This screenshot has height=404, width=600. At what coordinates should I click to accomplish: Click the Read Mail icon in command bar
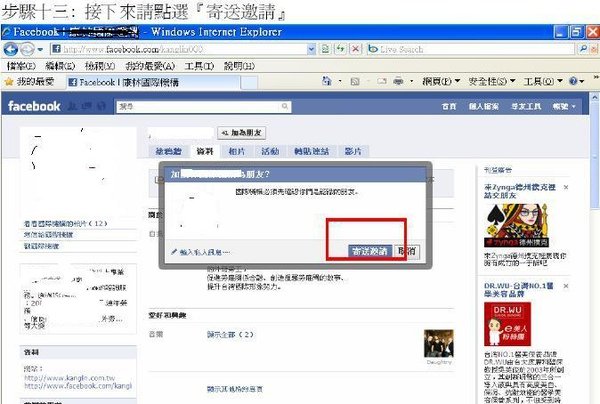click(382, 81)
